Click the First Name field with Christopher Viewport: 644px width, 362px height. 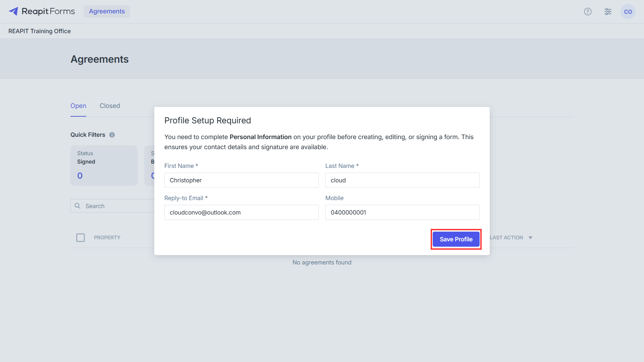241,180
